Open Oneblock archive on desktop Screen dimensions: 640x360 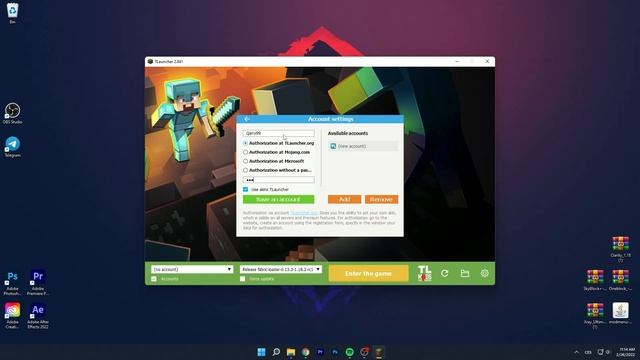click(620, 280)
